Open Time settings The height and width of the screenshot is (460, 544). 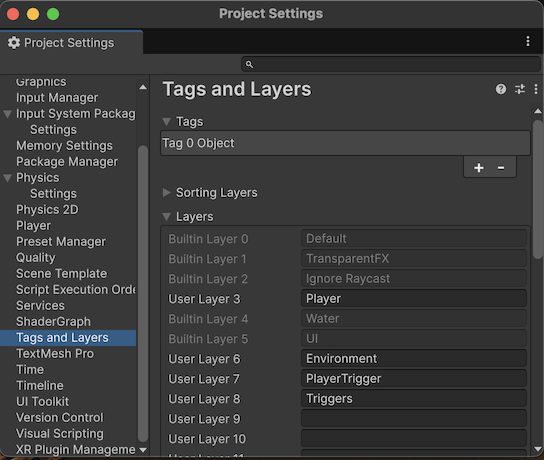tap(30, 369)
